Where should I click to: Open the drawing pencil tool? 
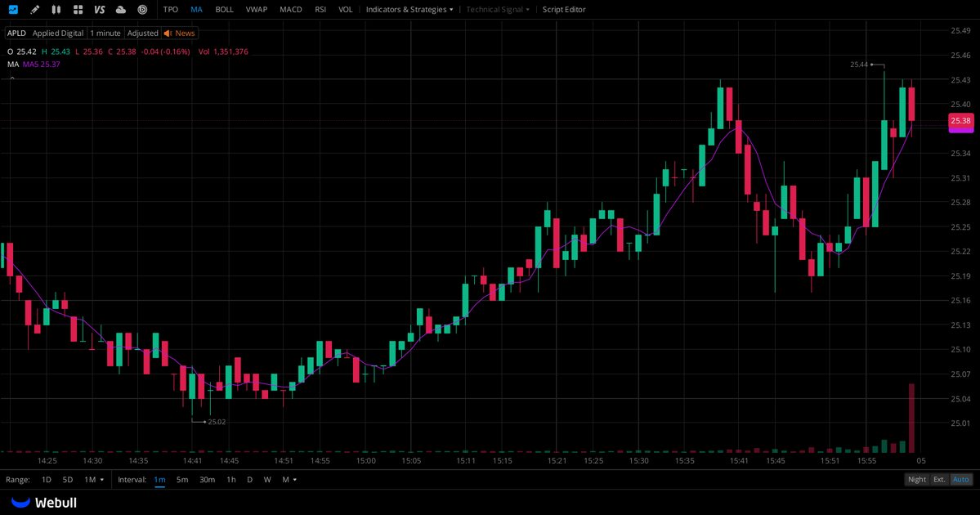coord(35,9)
